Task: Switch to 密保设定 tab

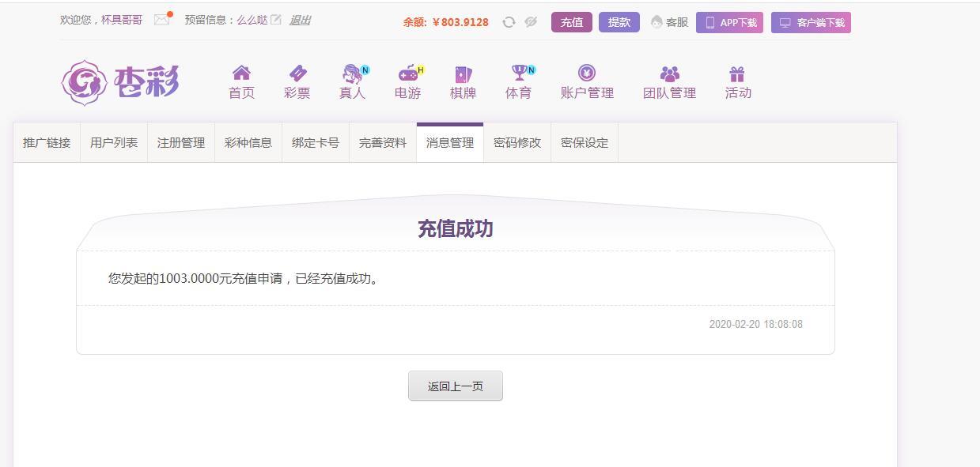Action: click(585, 143)
